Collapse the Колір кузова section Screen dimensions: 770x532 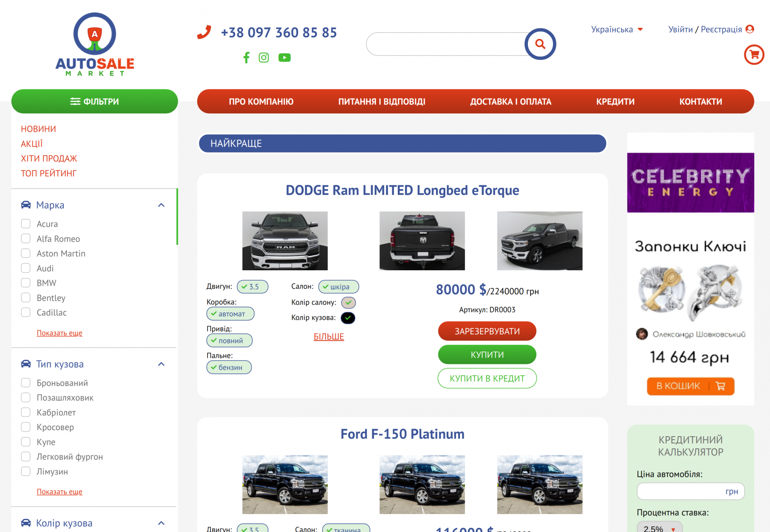tap(161, 523)
